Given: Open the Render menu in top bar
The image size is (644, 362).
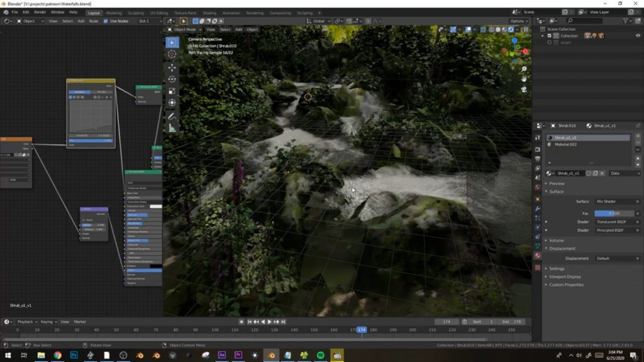Looking at the screenshot, I should click(x=40, y=13).
